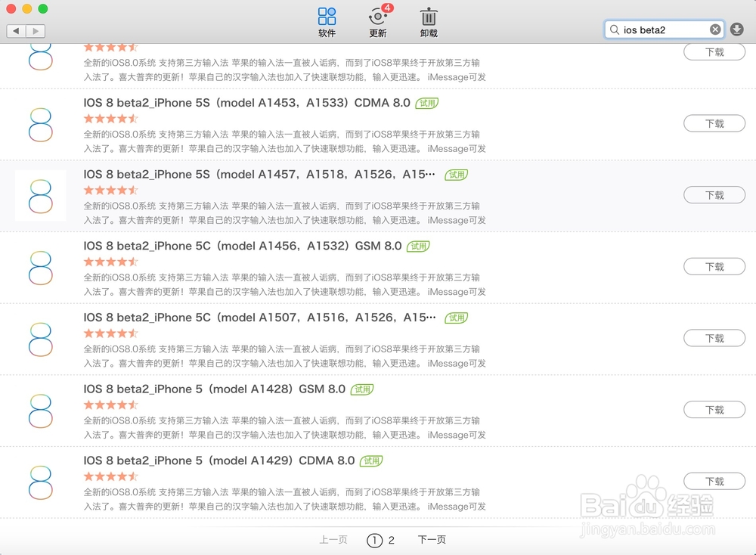Open title IOS 8 beta2_iPhone 5C A1456 GSM
756x555 pixels.
click(x=243, y=246)
